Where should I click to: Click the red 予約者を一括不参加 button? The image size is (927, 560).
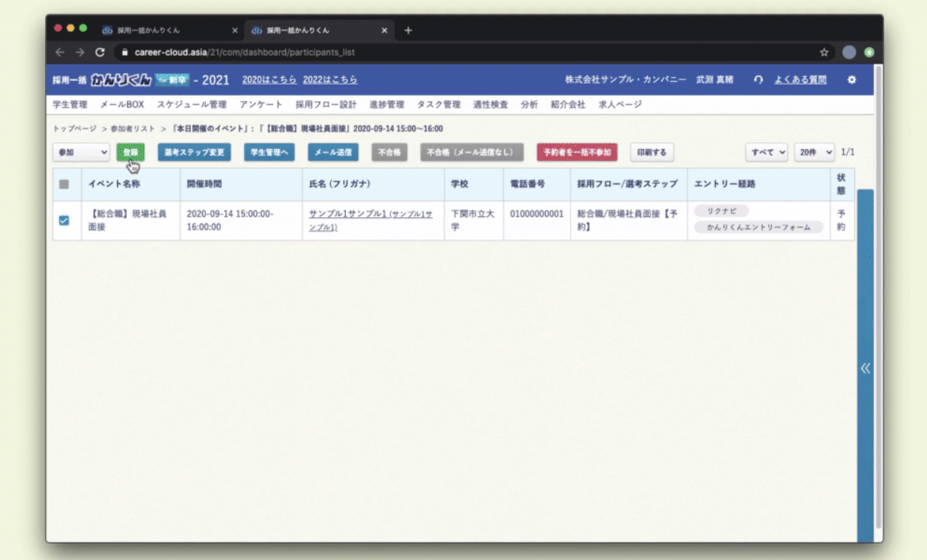coord(577,152)
